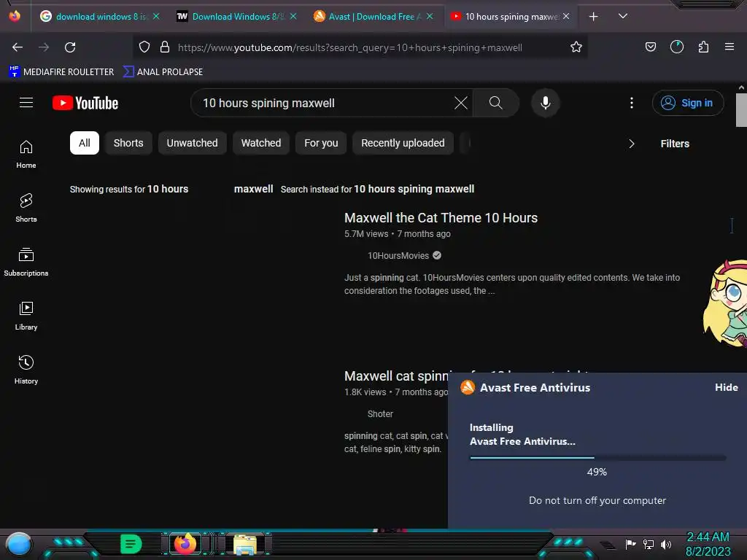
Task: Clear the YouTube search box with X
Action: click(x=461, y=103)
